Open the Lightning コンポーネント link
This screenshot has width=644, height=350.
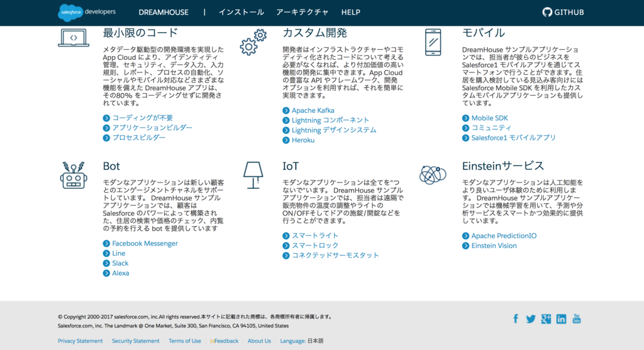click(330, 120)
